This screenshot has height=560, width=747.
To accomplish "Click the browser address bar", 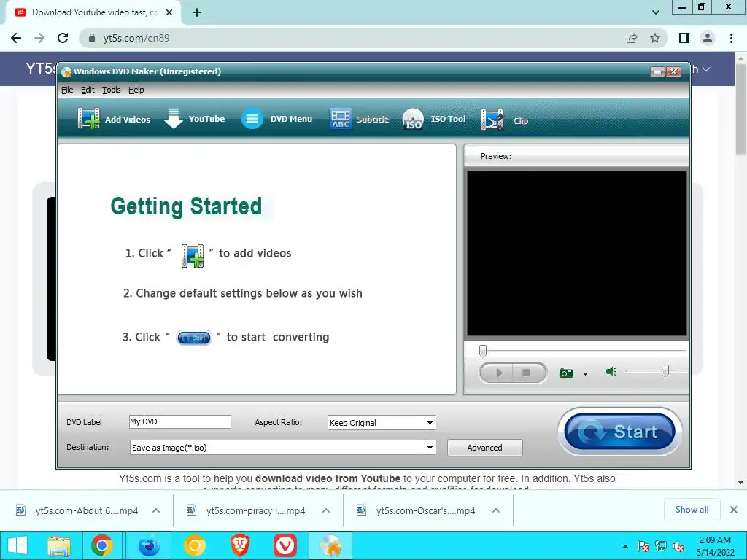I will pyautogui.click(x=352, y=38).
